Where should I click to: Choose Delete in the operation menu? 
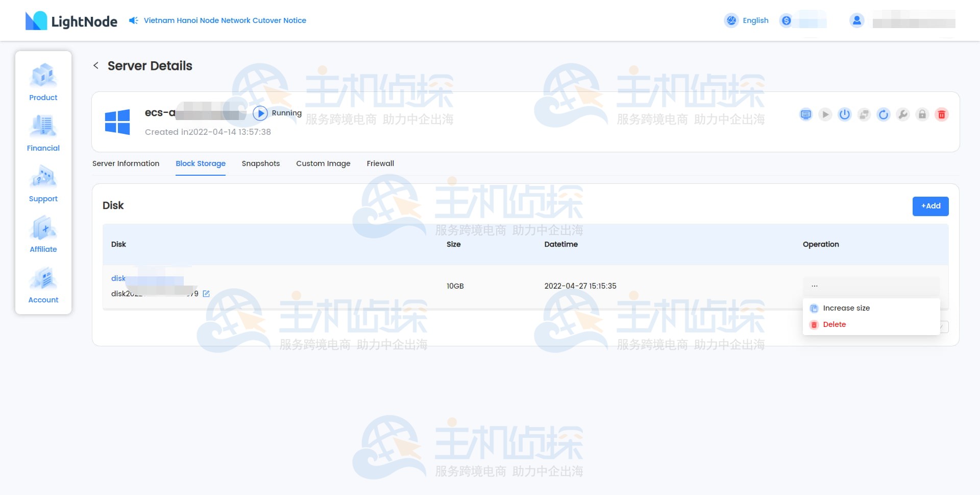coord(834,324)
